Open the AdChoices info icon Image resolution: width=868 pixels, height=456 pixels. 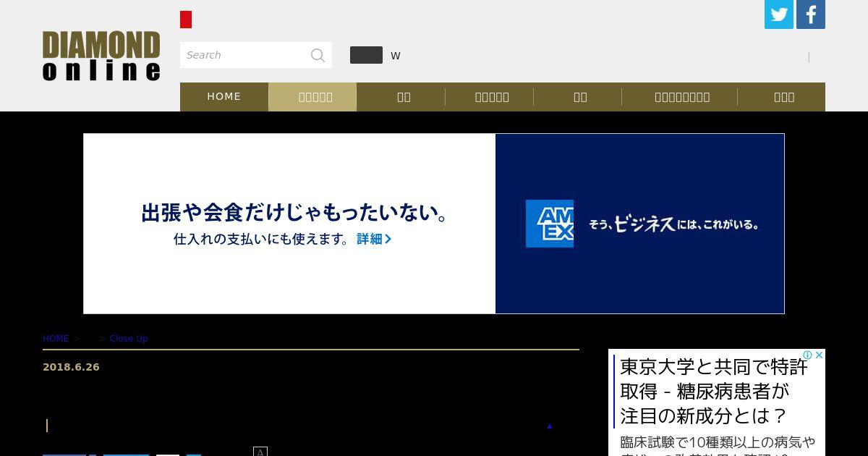pyautogui.click(x=808, y=355)
